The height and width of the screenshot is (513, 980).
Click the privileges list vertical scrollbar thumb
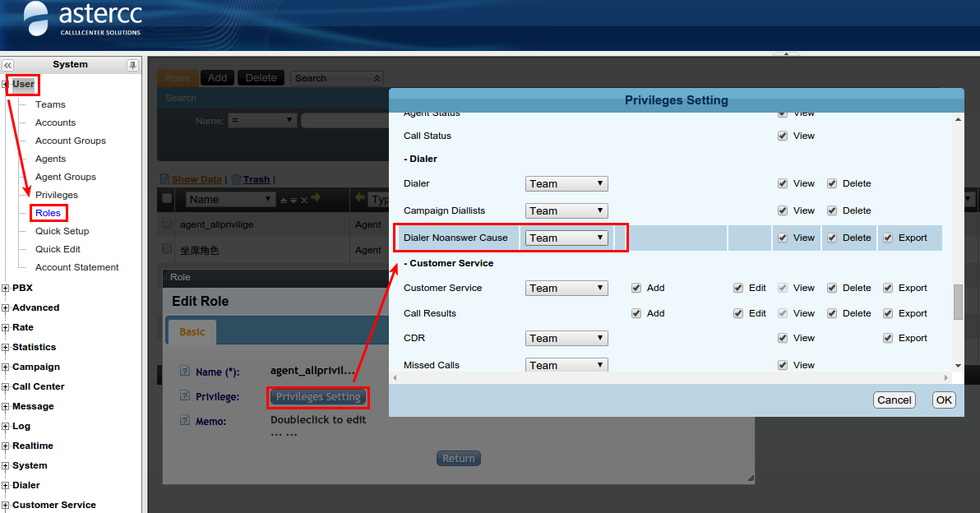[958, 302]
